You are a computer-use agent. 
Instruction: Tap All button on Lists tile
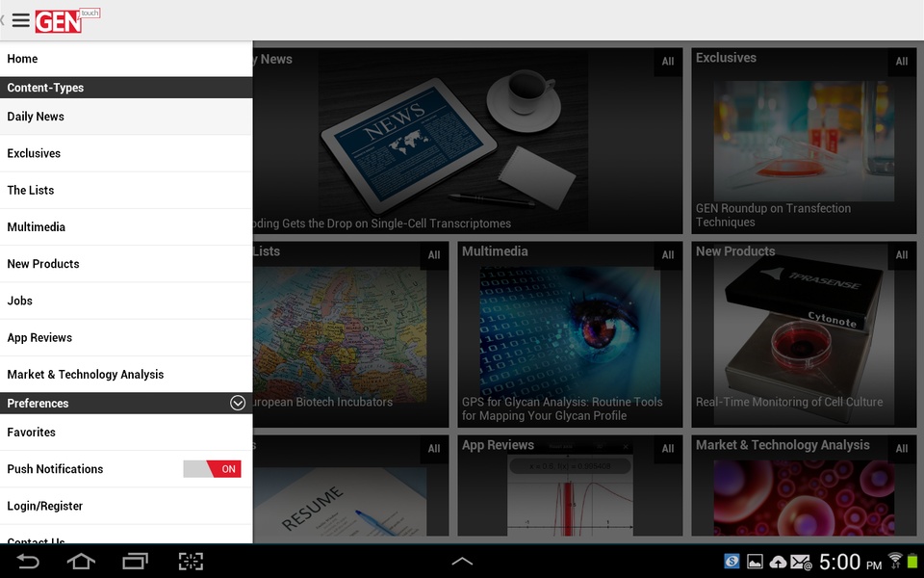pos(434,254)
